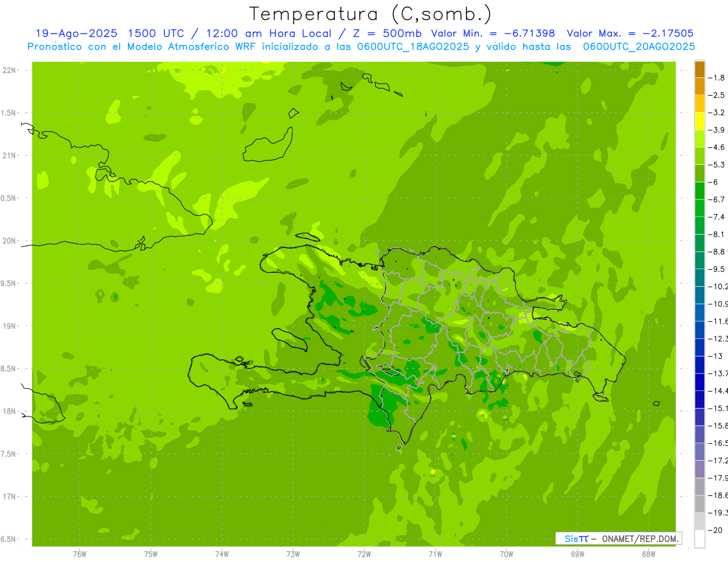Click the '-4.6' colorbar label
Image resolution: width=728 pixels, height=562 pixels.
click(x=717, y=147)
